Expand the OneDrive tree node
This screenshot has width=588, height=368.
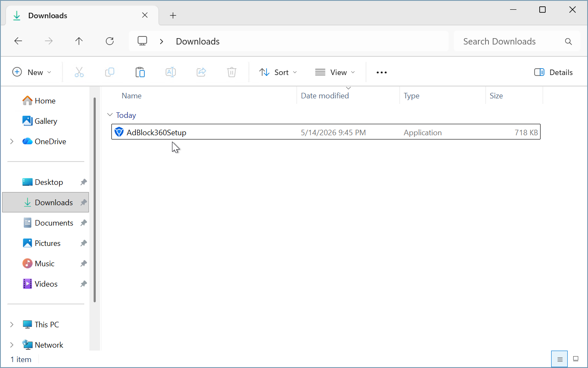pos(12,142)
